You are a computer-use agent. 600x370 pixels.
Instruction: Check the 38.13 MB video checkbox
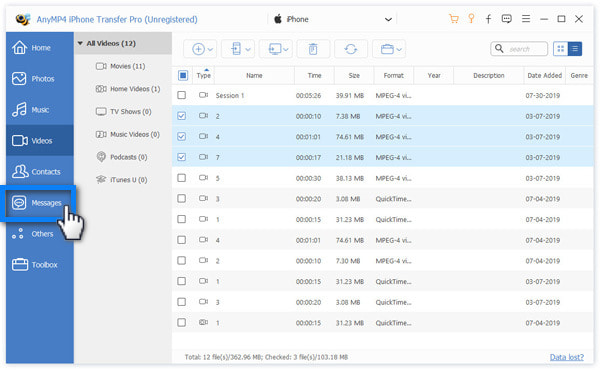pyautogui.click(x=182, y=178)
